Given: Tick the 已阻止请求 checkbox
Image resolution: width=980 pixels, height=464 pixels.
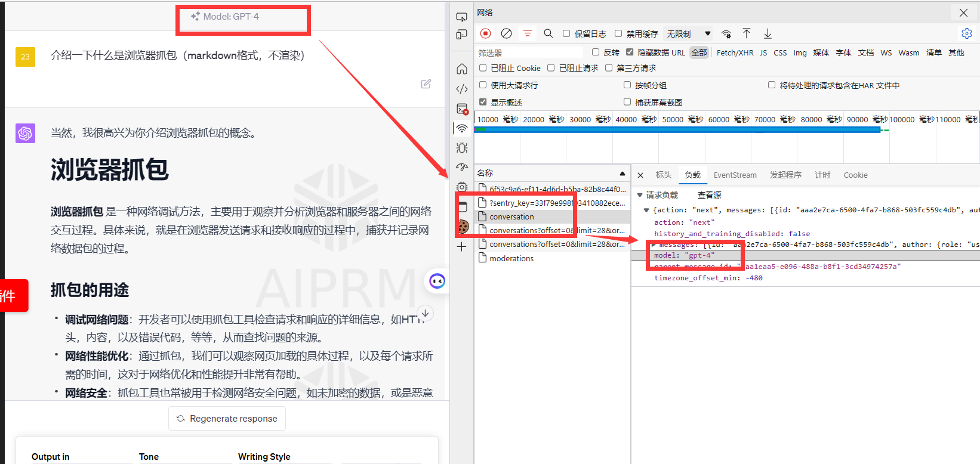Looking at the screenshot, I should [551, 67].
